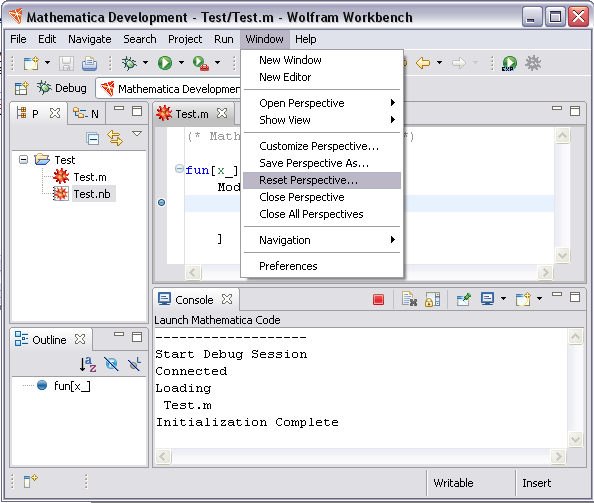
Task: Toggle Link with Editor in explorer
Action: [115, 138]
